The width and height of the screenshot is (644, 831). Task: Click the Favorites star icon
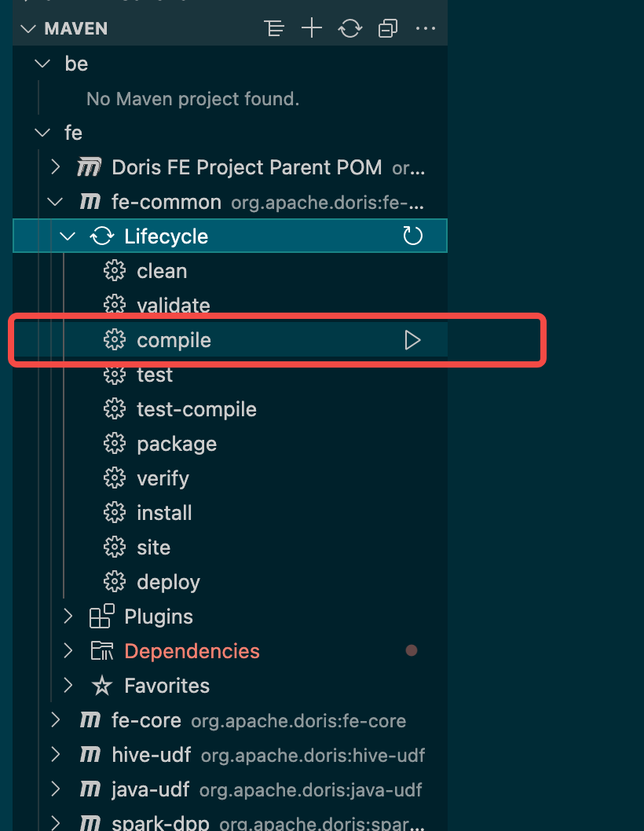(x=102, y=685)
